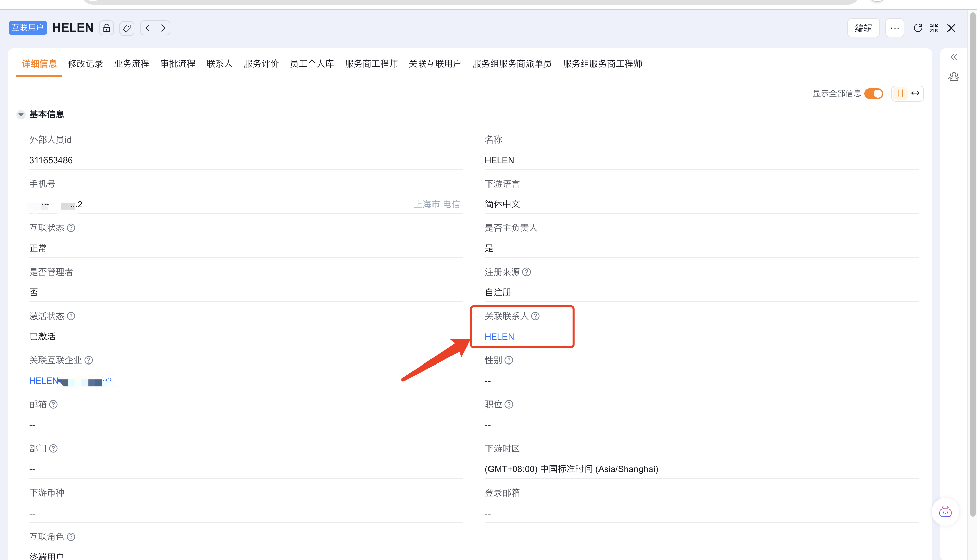Click the shrink window icon
Image resolution: width=977 pixels, height=560 pixels.
[934, 28]
